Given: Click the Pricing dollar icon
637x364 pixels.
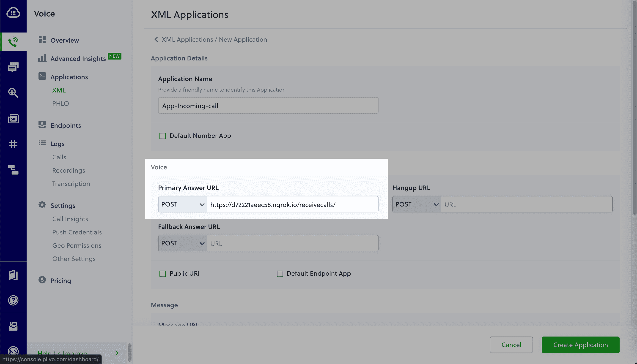Looking at the screenshot, I should (42, 280).
